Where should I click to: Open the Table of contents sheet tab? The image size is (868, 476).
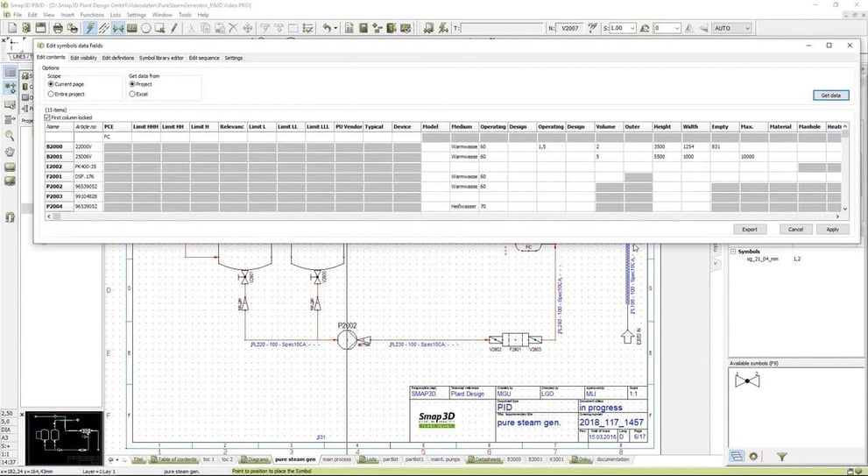(173, 459)
